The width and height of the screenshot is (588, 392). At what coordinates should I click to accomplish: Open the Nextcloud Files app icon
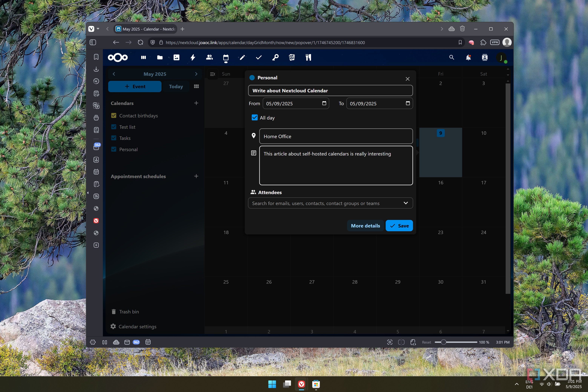pos(160,57)
